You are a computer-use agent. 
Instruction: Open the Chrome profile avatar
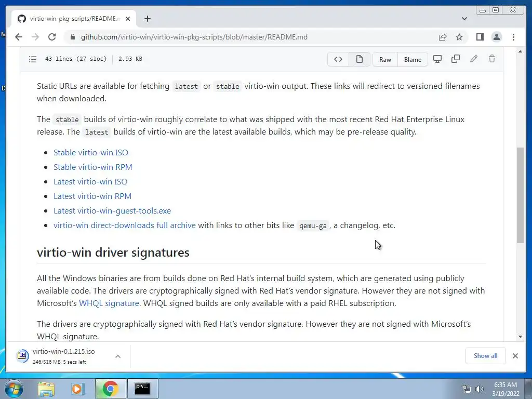pyautogui.click(x=497, y=37)
